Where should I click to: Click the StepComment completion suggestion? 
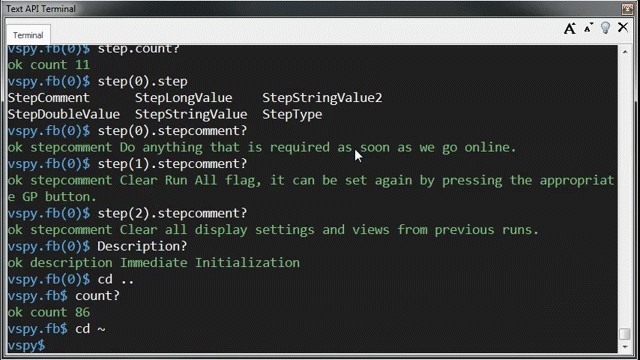click(x=49, y=98)
